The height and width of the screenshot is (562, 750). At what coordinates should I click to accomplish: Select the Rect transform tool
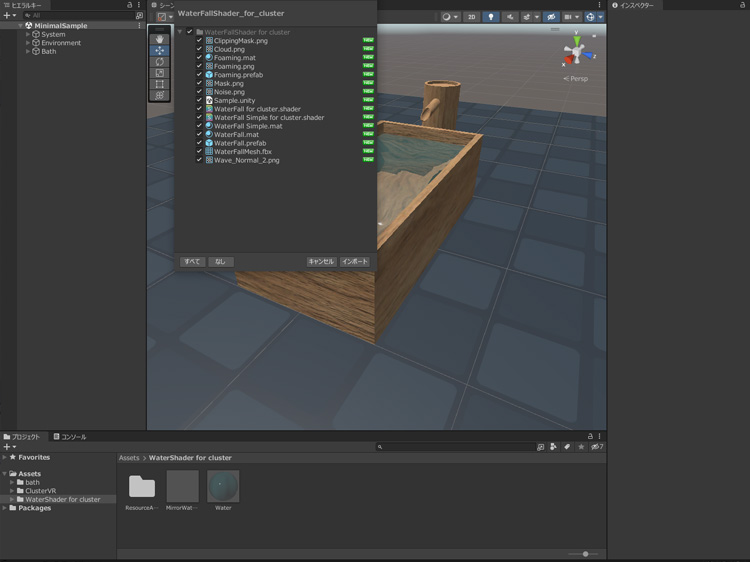click(160, 84)
